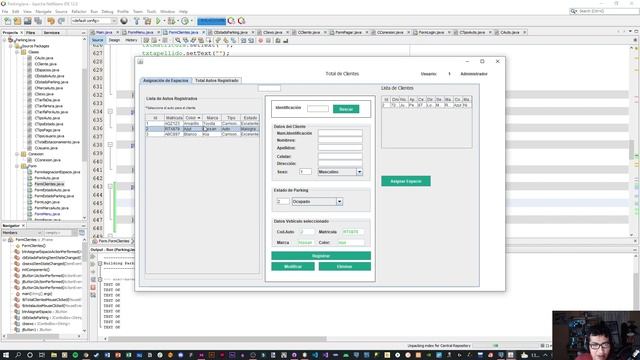Viewport: 640px width, 360px height.
Task: Click the Redo toolbar icon
Action: (x=61, y=21)
